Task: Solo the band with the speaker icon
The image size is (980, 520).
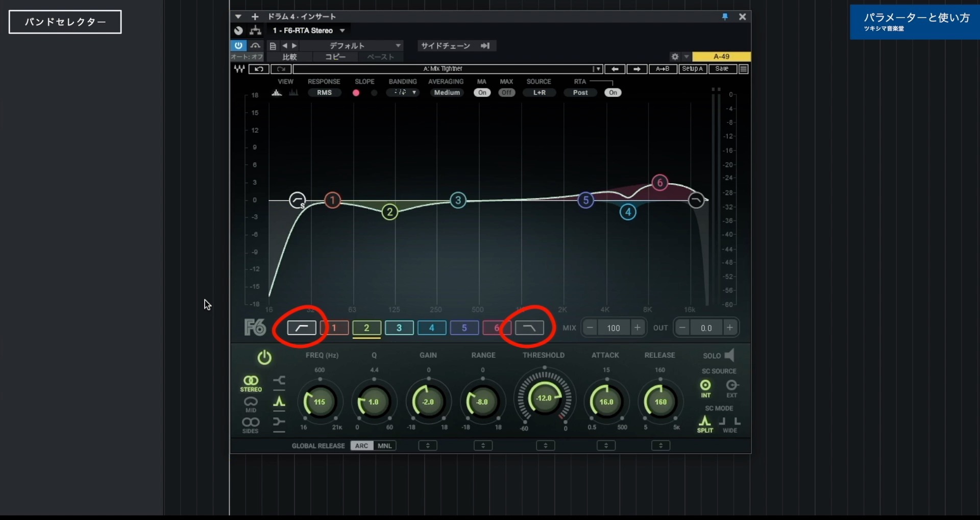Action: pyautogui.click(x=730, y=355)
